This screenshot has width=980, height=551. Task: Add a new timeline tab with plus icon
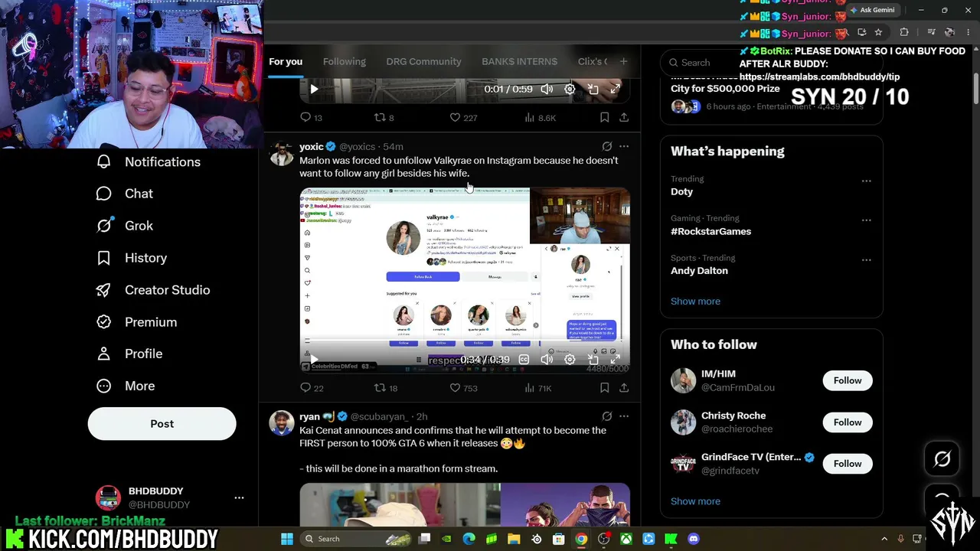(x=623, y=61)
